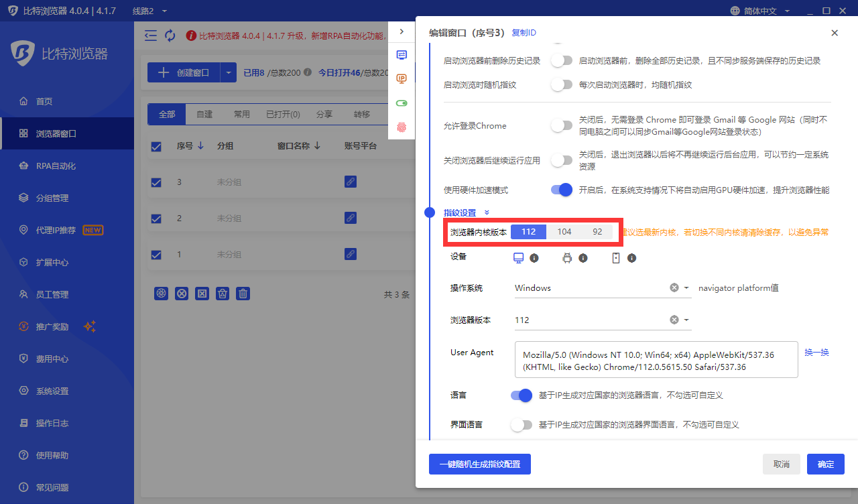Click the info icon after 总数200
The height and width of the screenshot is (504, 858).
(x=307, y=72)
